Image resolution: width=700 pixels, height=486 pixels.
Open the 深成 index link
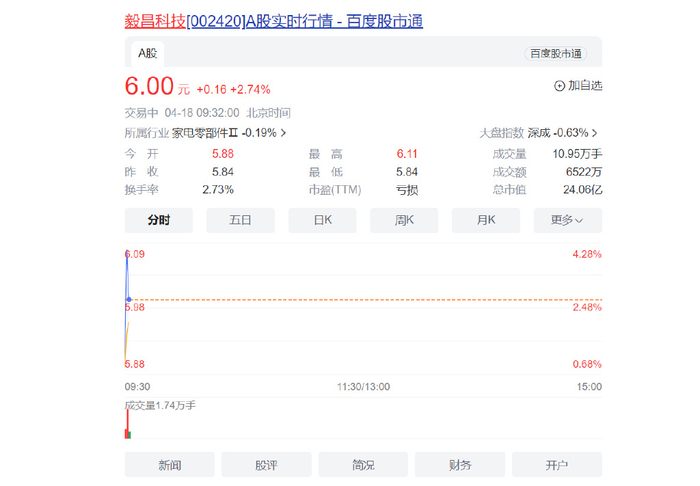538,133
